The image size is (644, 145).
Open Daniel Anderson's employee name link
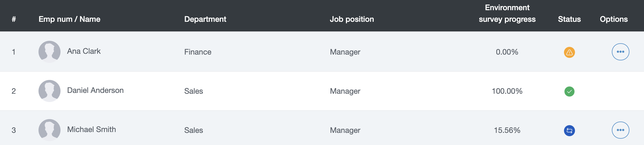95,90
